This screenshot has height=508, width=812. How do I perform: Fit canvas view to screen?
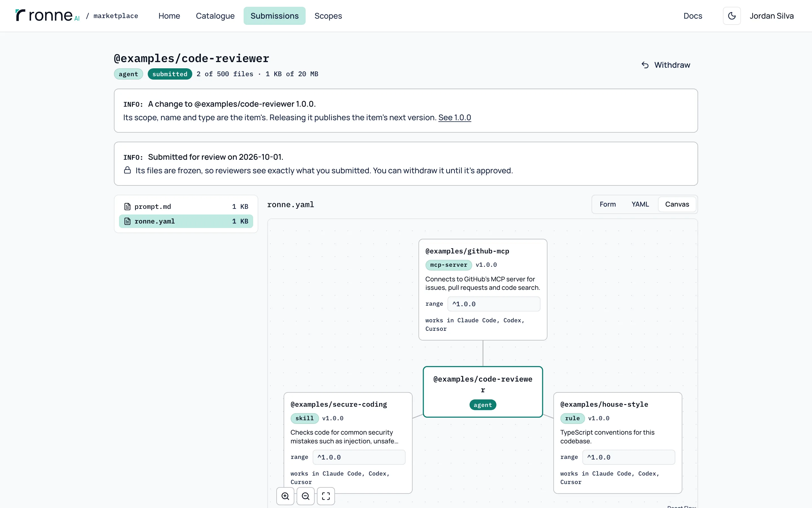(326, 496)
